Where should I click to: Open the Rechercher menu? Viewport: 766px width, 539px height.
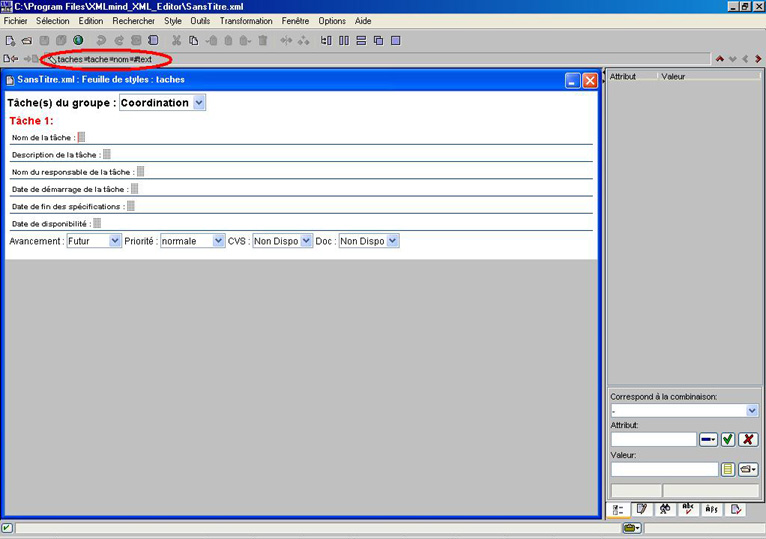[133, 21]
